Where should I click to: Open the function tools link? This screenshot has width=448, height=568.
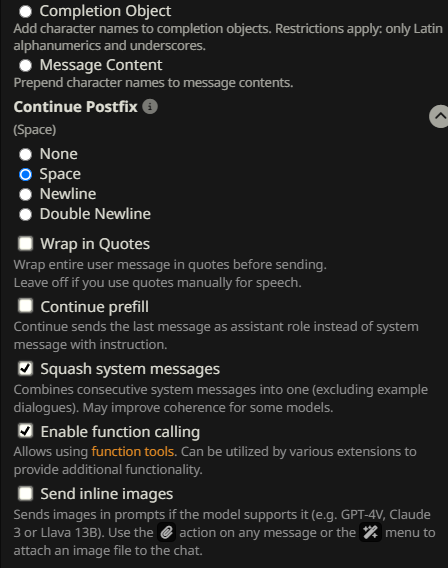[133, 452]
